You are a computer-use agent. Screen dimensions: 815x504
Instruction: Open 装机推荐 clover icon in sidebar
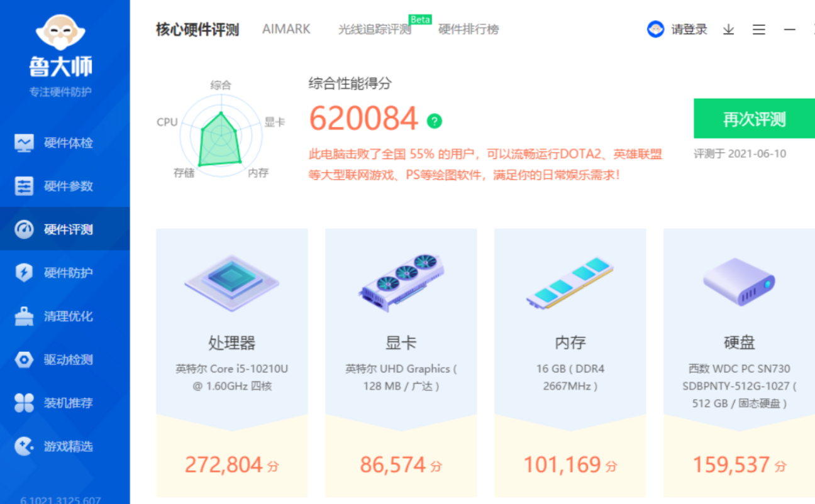pos(24,403)
